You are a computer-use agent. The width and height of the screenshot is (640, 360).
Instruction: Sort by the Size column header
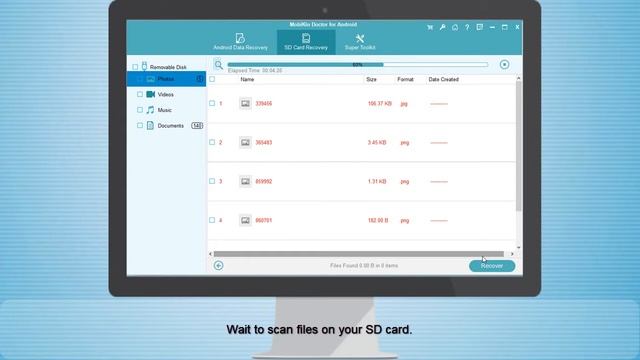click(371, 80)
